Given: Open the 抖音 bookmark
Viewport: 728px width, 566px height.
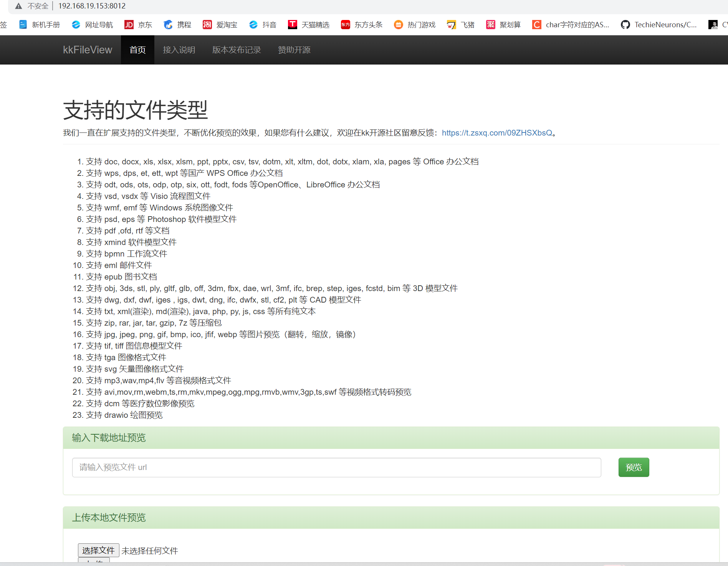Looking at the screenshot, I should [263, 24].
